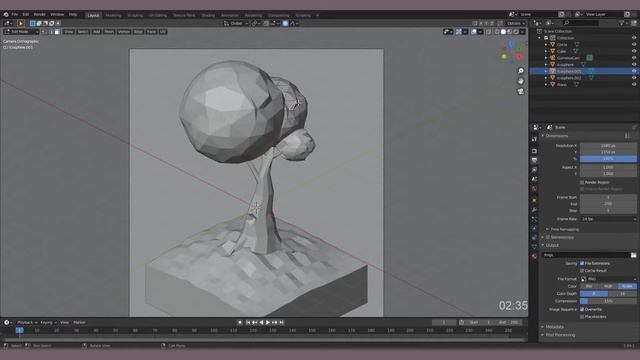Click the zoom magnifier viewport icon
Screen dimensions: 640x360
coord(520,71)
